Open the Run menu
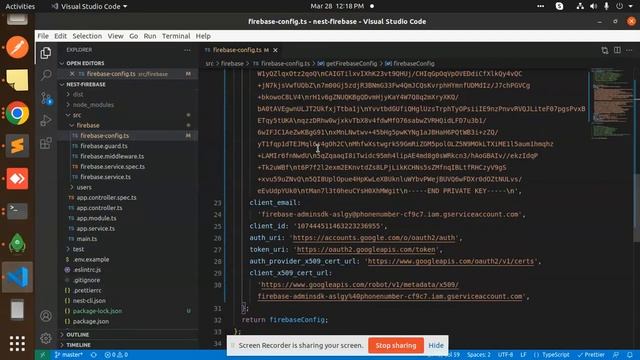Screen dimensions: 640x360 [x=150, y=36]
